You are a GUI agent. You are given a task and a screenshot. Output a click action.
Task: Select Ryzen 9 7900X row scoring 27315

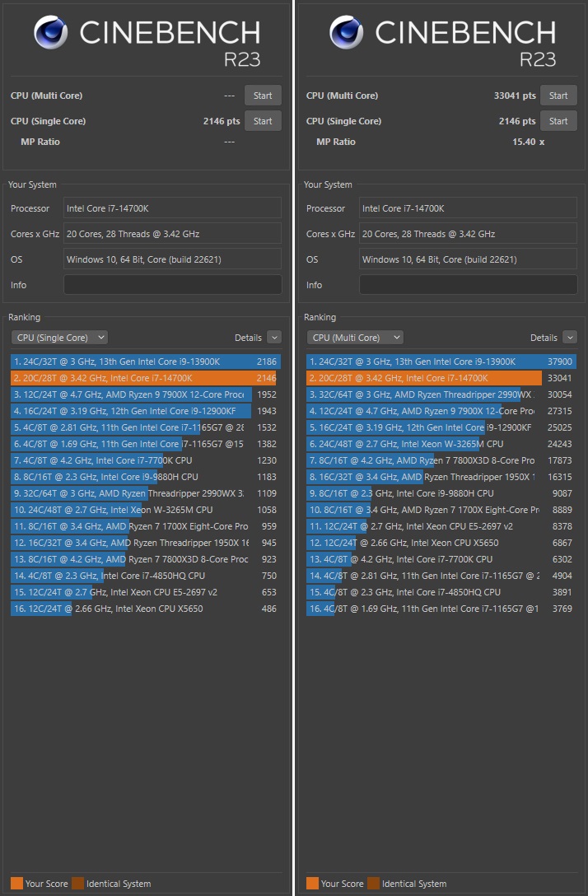(441, 411)
